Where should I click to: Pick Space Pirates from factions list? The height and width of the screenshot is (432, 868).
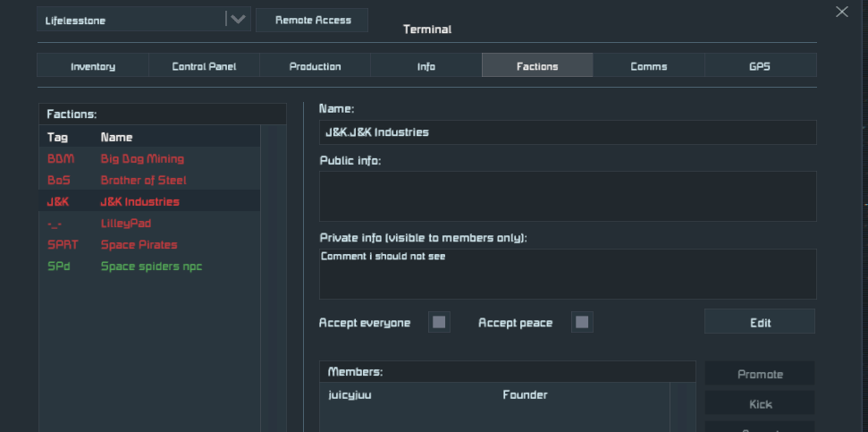(x=139, y=244)
